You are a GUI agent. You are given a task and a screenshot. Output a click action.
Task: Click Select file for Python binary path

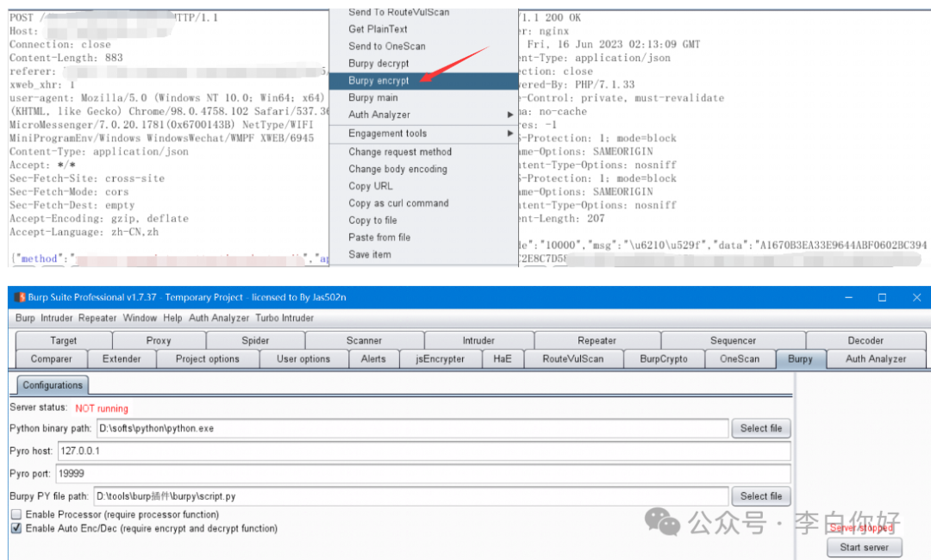[761, 428]
